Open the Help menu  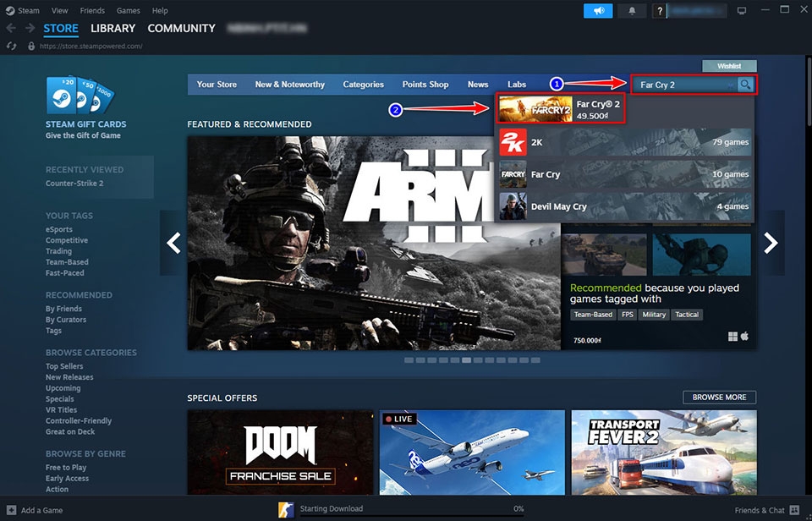coord(160,10)
